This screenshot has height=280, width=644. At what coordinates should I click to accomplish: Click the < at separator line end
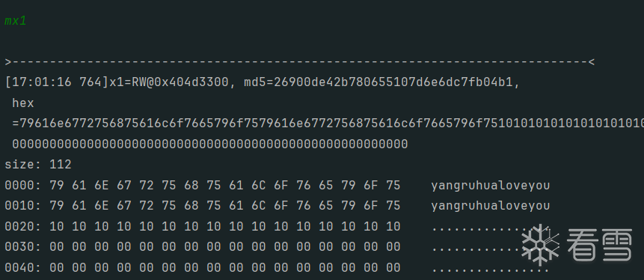592,62
